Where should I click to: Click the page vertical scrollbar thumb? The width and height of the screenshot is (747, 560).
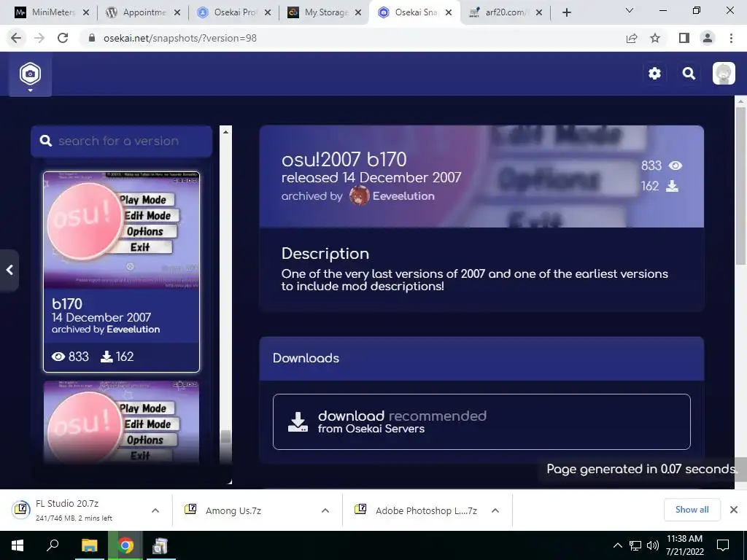coord(740,186)
